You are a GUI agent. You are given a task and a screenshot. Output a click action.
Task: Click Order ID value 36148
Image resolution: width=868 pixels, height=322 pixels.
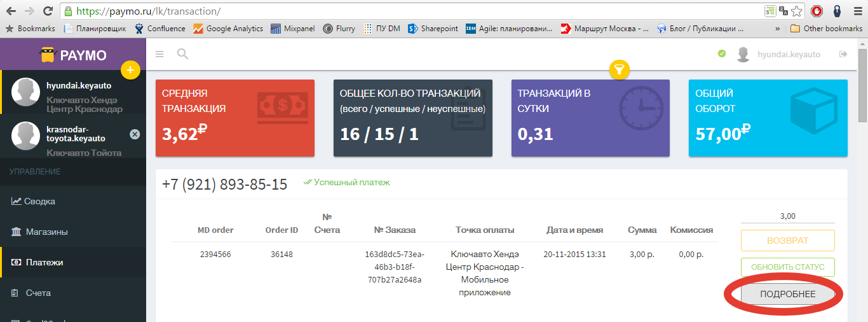click(x=281, y=254)
